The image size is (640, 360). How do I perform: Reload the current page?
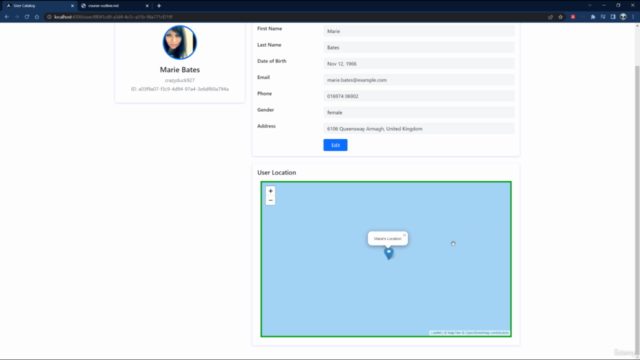27,17
